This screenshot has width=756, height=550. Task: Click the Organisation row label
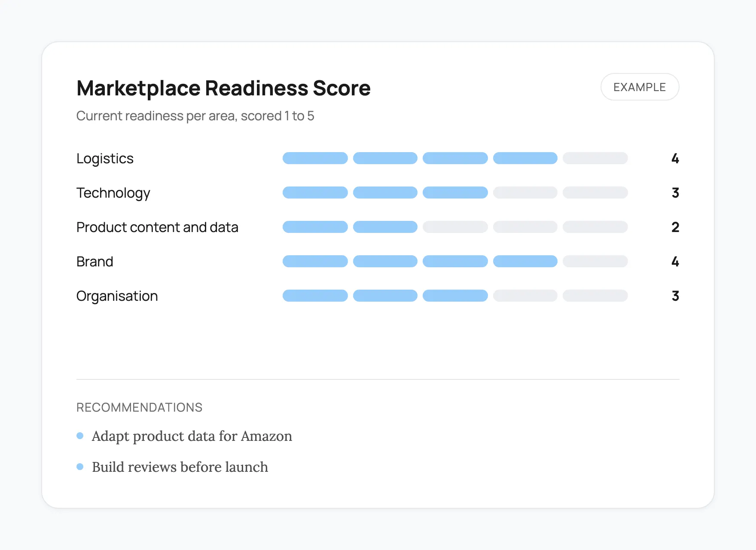coord(117,296)
